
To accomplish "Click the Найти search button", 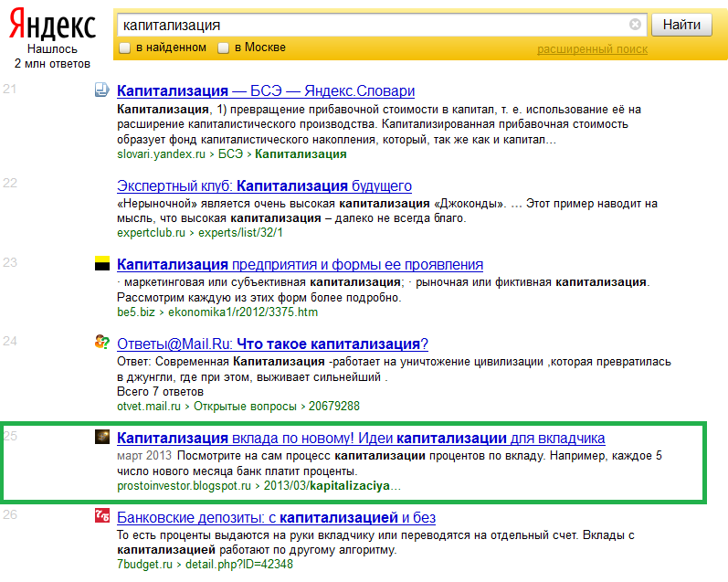I will [681, 25].
